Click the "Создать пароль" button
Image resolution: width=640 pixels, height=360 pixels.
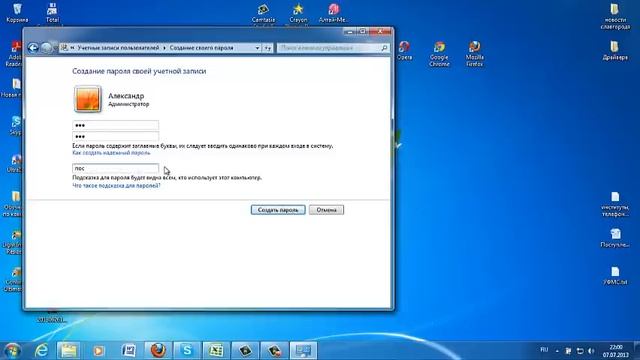click(x=278, y=210)
